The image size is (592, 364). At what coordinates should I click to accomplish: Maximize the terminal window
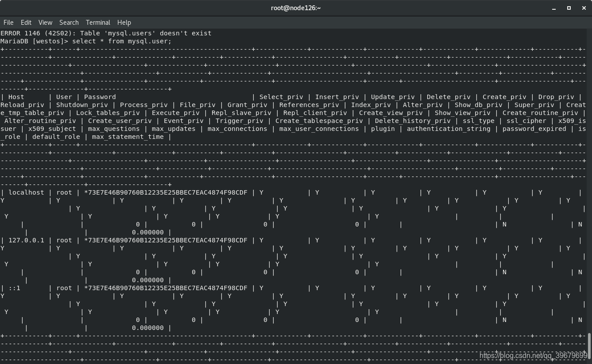pos(569,8)
